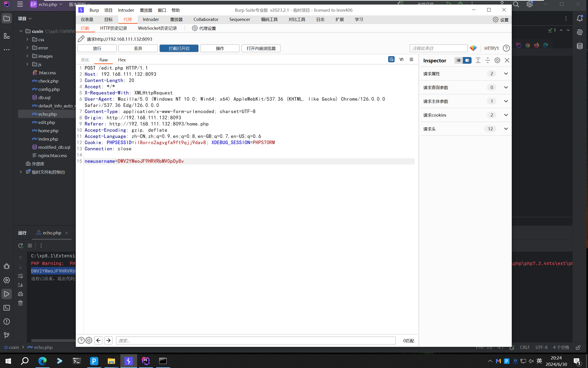Forward the request with 放行

coord(97,48)
